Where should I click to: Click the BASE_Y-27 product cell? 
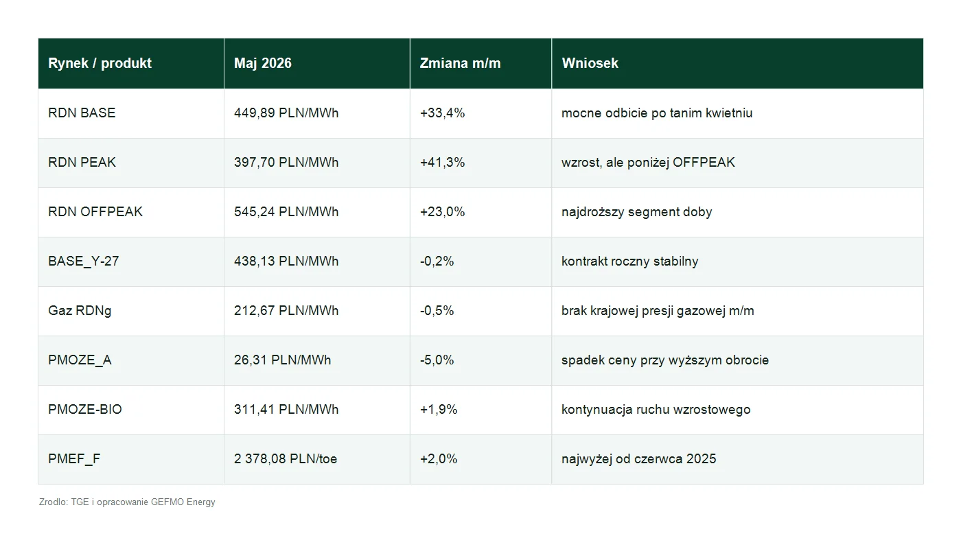tap(131, 261)
